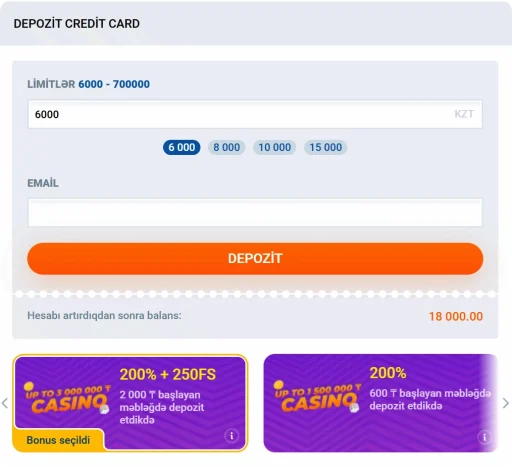Show next bonus with right arrow
Viewport: 512px width, 467px height.
point(506,403)
